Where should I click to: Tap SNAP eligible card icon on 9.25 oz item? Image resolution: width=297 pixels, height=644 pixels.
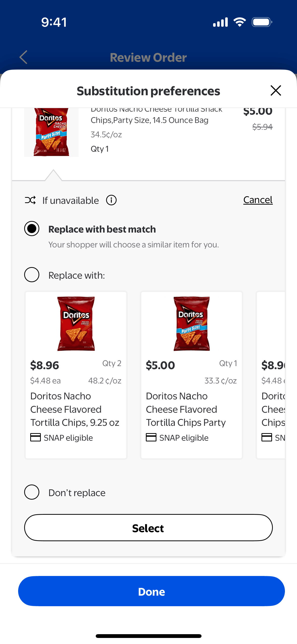(36, 437)
